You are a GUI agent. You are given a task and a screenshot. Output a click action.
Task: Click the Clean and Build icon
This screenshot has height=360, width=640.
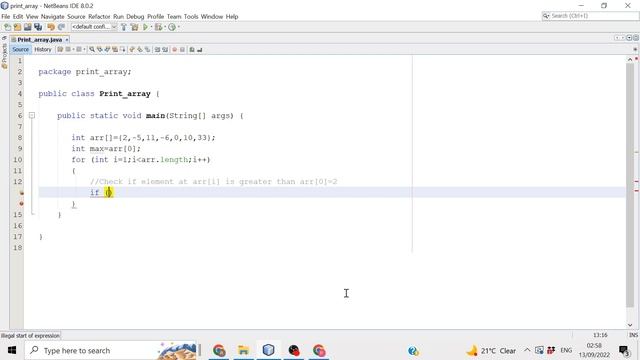point(134,27)
